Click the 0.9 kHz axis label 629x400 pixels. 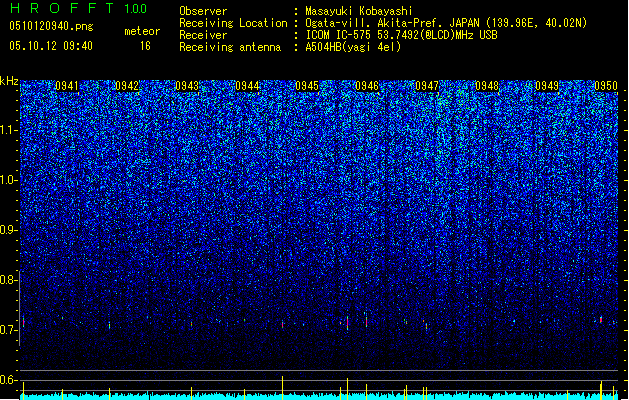8,230
